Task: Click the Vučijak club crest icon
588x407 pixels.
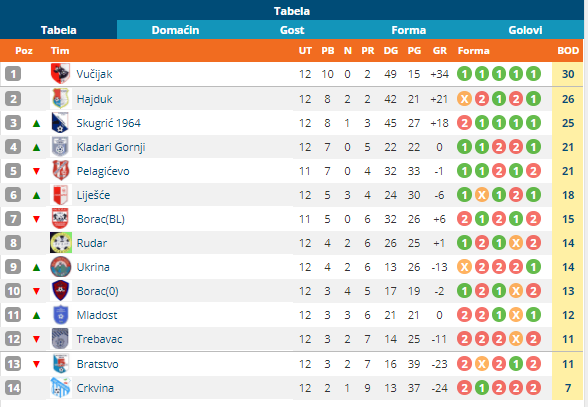Action: pyautogui.click(x=60, y=74)
